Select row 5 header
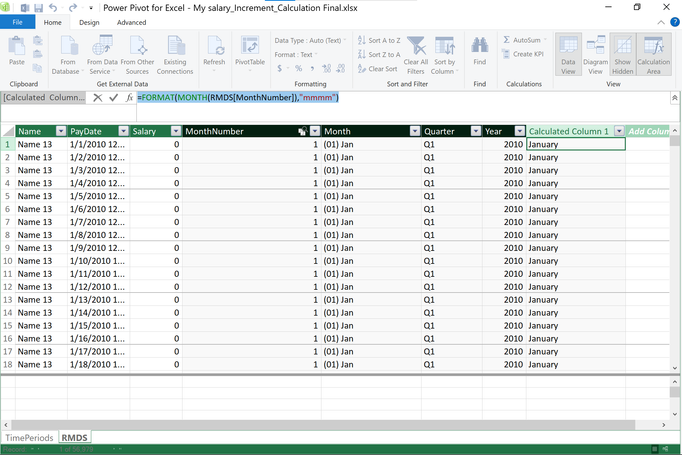 [x=7, y=196]
